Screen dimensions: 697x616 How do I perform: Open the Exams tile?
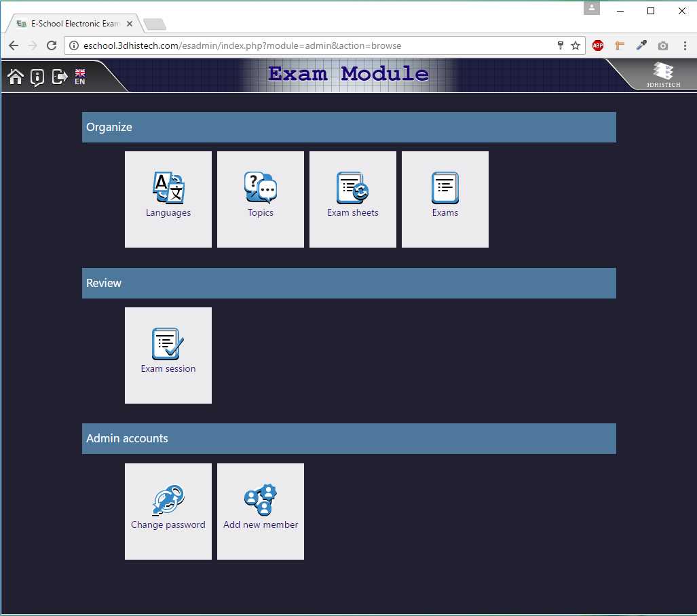445,199
